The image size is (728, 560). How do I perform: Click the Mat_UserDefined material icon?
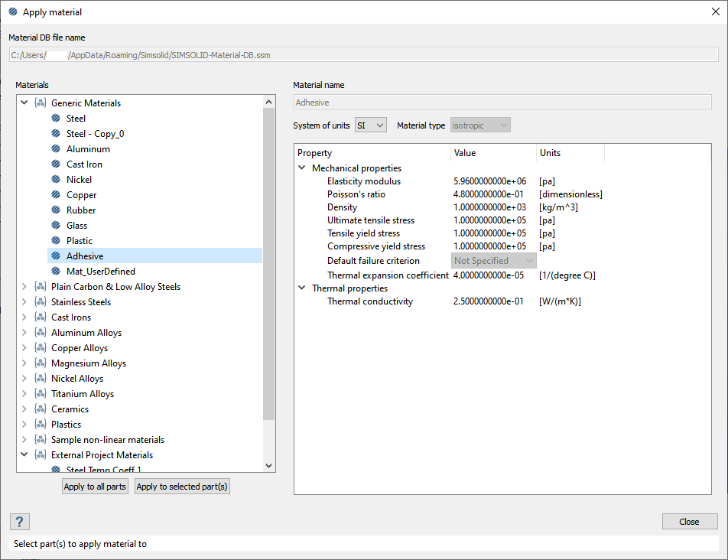56,272
